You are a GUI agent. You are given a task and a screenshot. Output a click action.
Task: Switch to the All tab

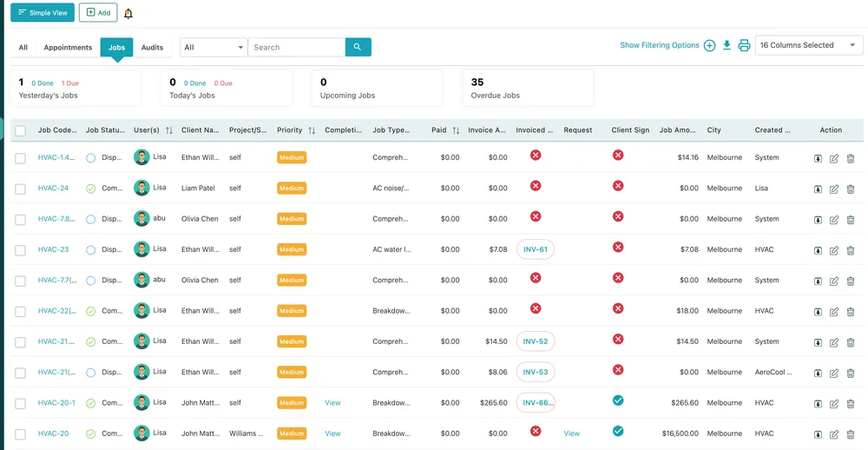click(23, 47)
